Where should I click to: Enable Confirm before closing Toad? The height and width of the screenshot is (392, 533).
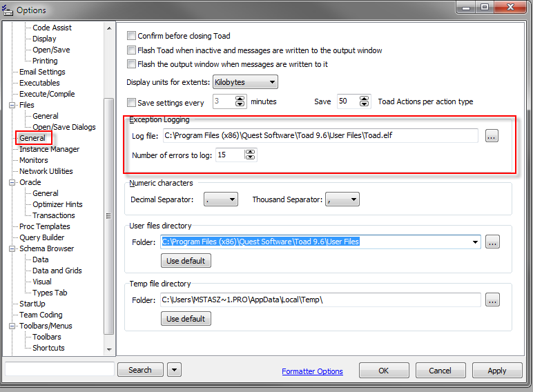click(x=131, y=36)
